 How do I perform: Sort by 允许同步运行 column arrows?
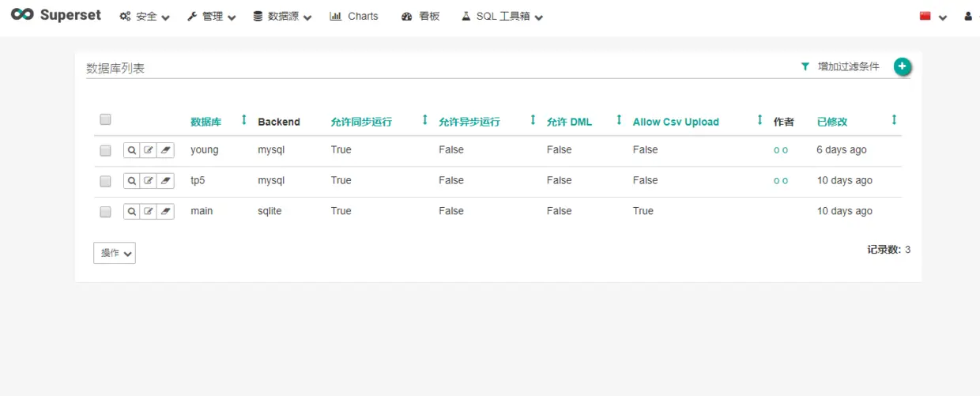(424, 120)
